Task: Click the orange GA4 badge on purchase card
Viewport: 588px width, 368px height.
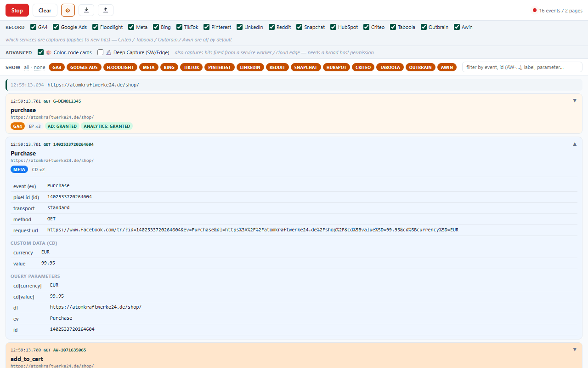Action: 17,126
